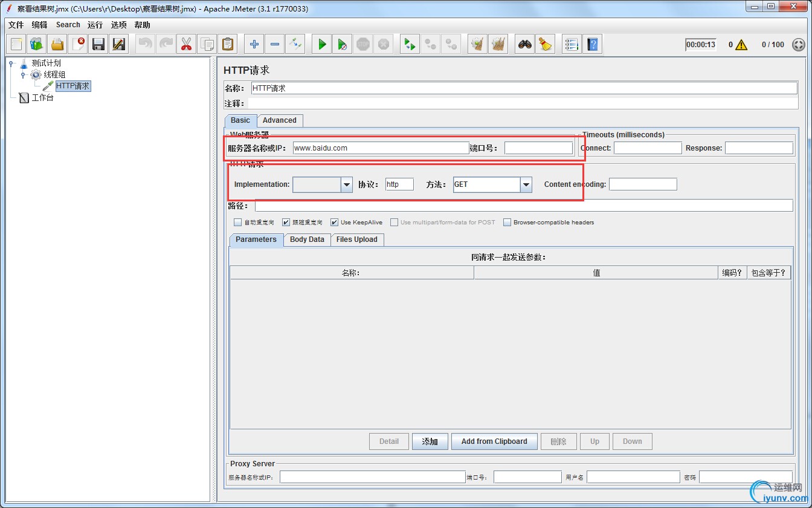Click the 服务器名称或IP field with www.baidu.com
812x508 pixels.
tap(381, 148)
